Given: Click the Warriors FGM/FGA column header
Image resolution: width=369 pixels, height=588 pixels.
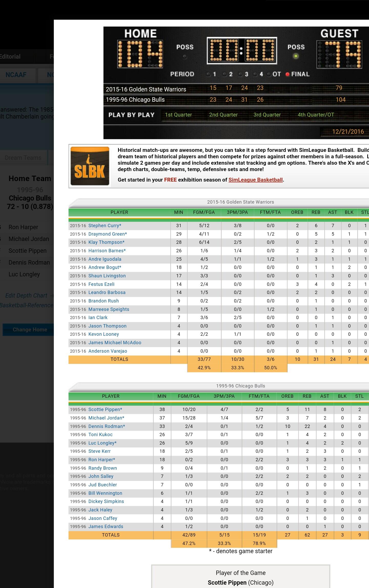Looking at the screenshot, I should tap(204, 212).
